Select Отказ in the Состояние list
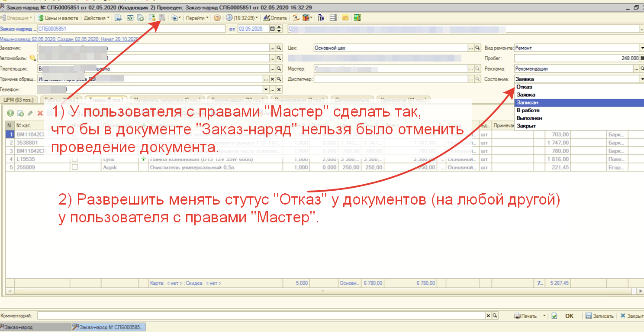 (524, 87)
